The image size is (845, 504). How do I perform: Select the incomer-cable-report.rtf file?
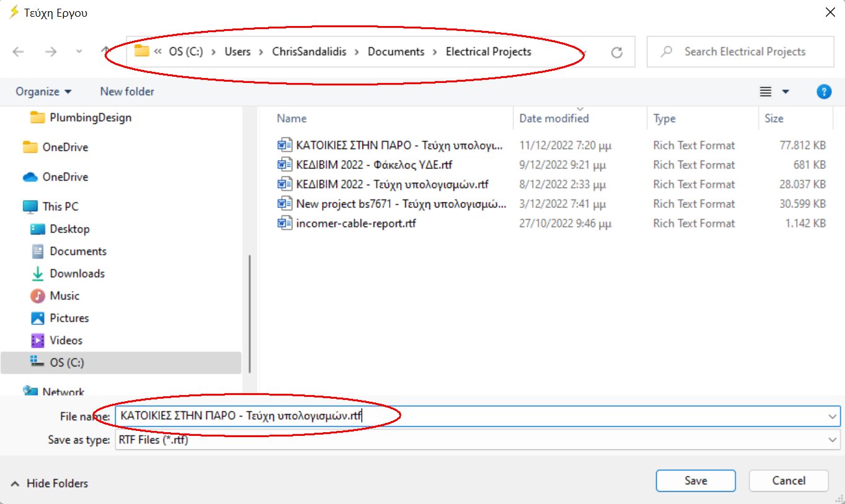(356, 224)
